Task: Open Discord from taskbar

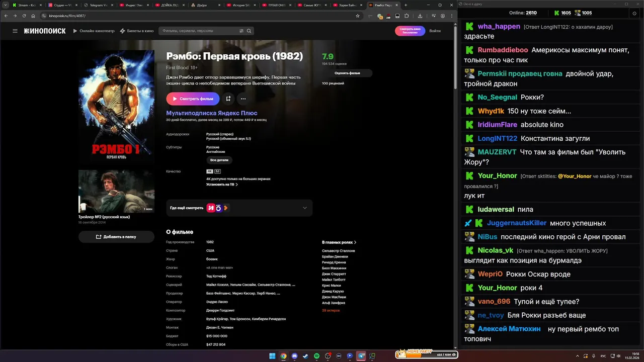Action: 294,356
